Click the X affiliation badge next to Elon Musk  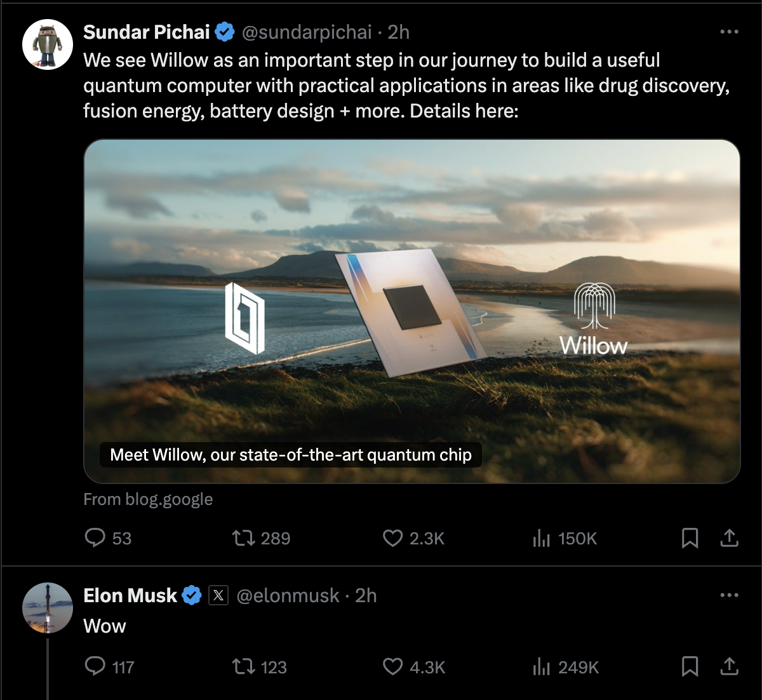point(218,595)
